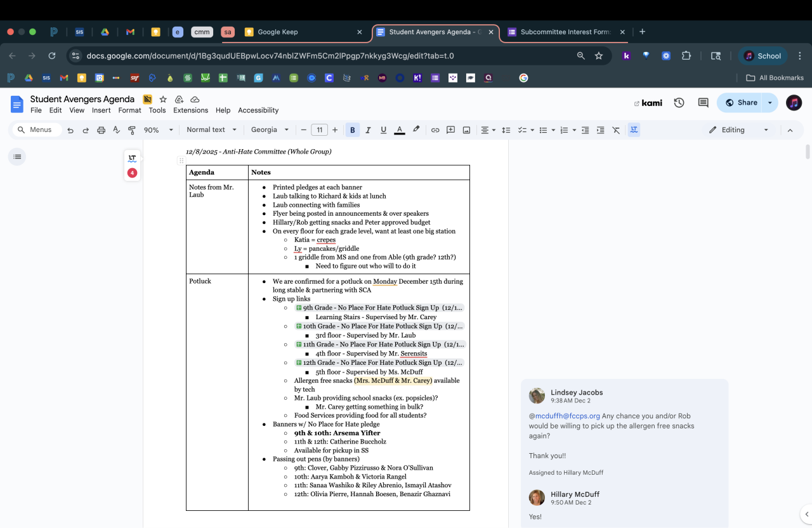The height and width of the screenshot is (528, 812).
Task: Decrease the font size with minus
Action: [304, 130]
